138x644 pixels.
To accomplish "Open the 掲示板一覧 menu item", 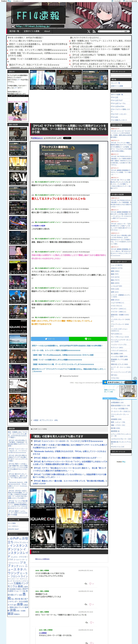I will pyautogui.click(x=14, y=31).
